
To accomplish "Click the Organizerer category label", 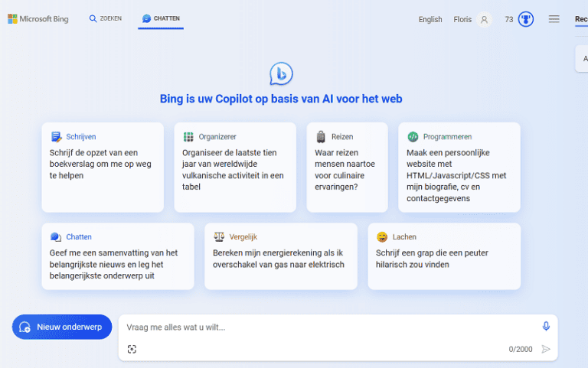I will coord(217,137).
